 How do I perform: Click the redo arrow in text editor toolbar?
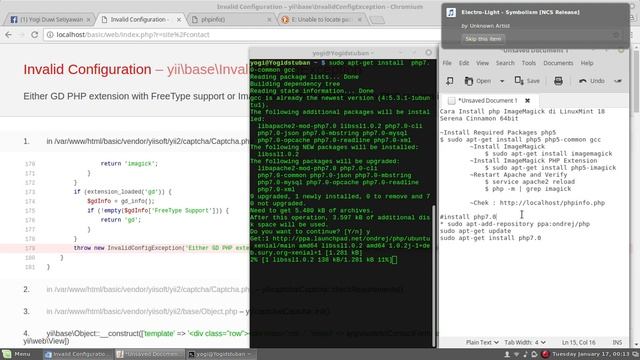618,81
